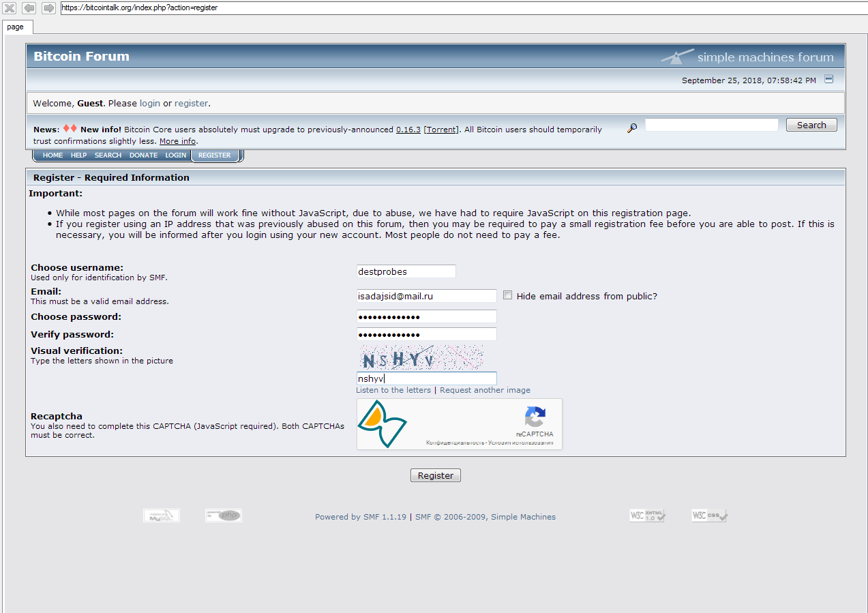
Task: Click the Powered by PHP badge
Action: point(224,515)
